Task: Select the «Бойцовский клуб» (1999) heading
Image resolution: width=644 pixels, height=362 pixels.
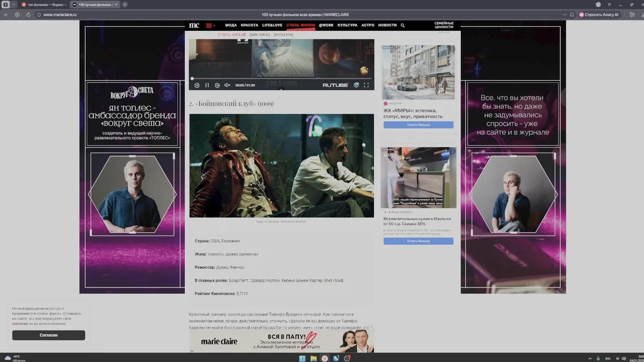Action: click(x=231, y=104)
